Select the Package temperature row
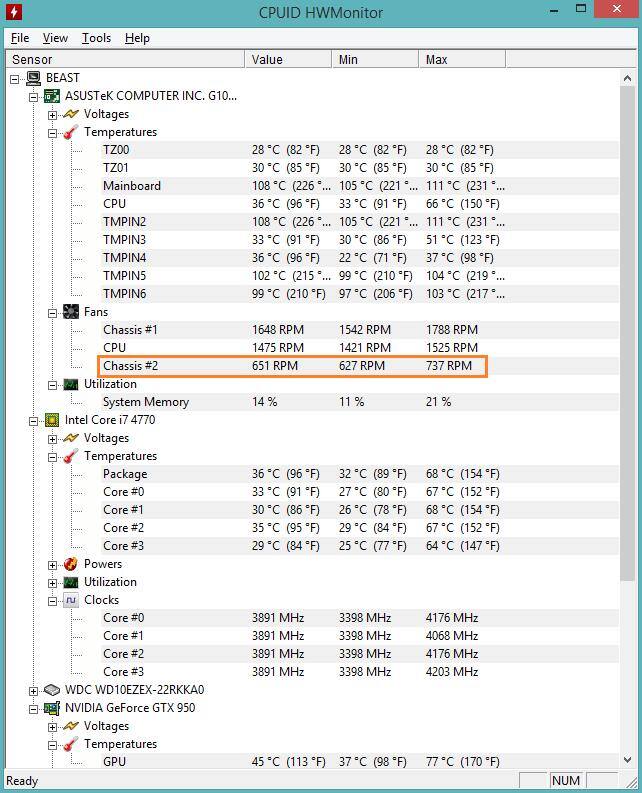The height and width of the screenshot is (793, 642). click(x=359, y=474)
